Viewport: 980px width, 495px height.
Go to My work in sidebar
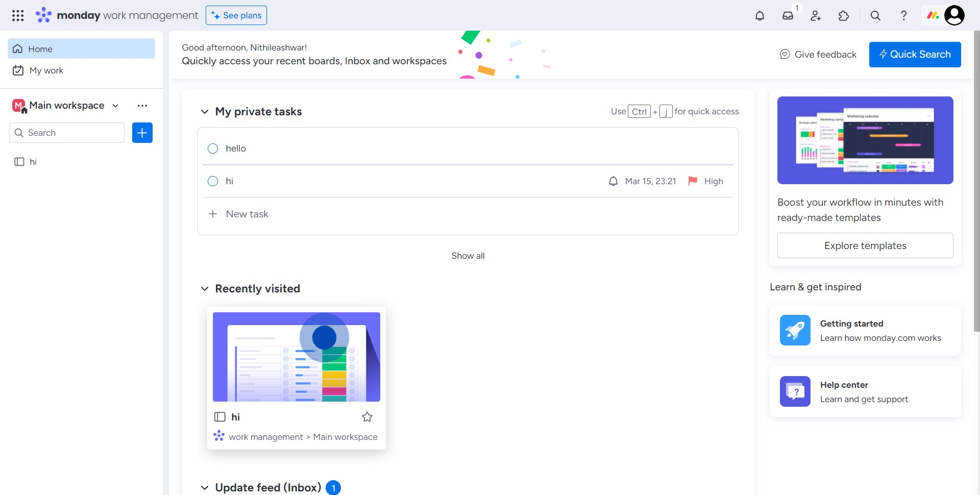[x=46, y=70]
